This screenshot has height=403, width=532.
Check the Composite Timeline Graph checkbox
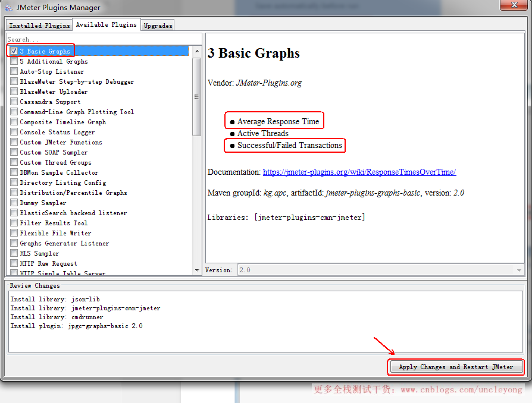point(14,122)
